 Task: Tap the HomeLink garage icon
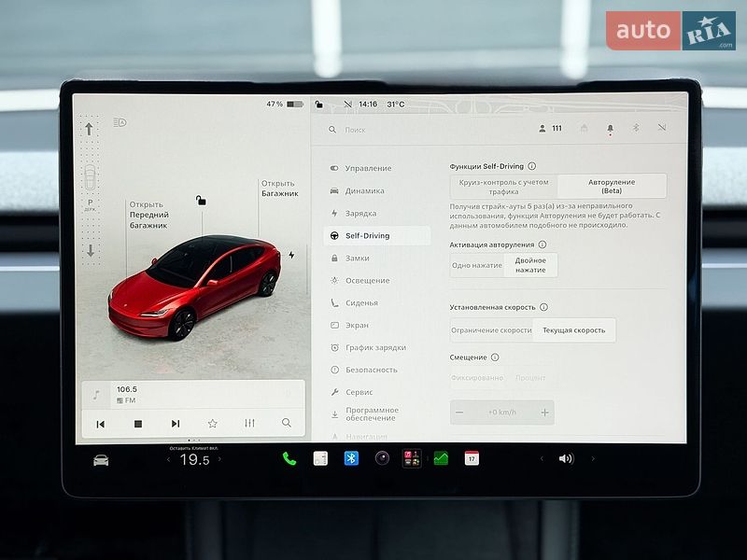coord(585,128)
